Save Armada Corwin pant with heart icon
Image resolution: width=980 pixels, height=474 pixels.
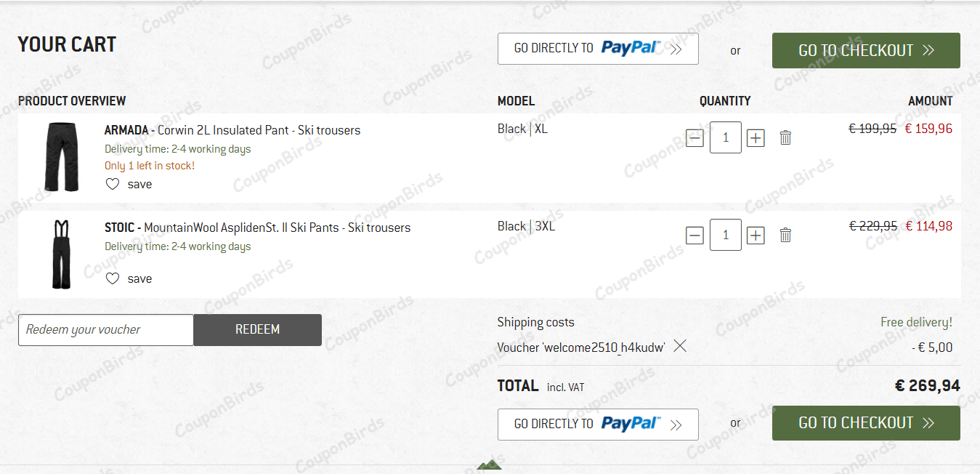(113, 184)
